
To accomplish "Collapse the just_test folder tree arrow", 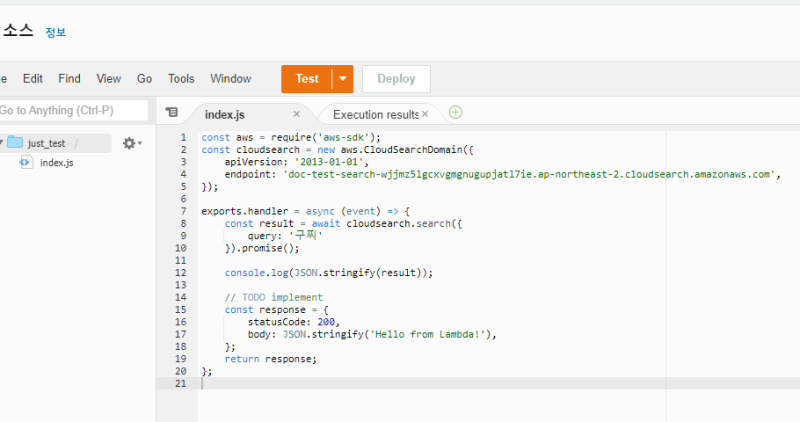I will (2, 143).
